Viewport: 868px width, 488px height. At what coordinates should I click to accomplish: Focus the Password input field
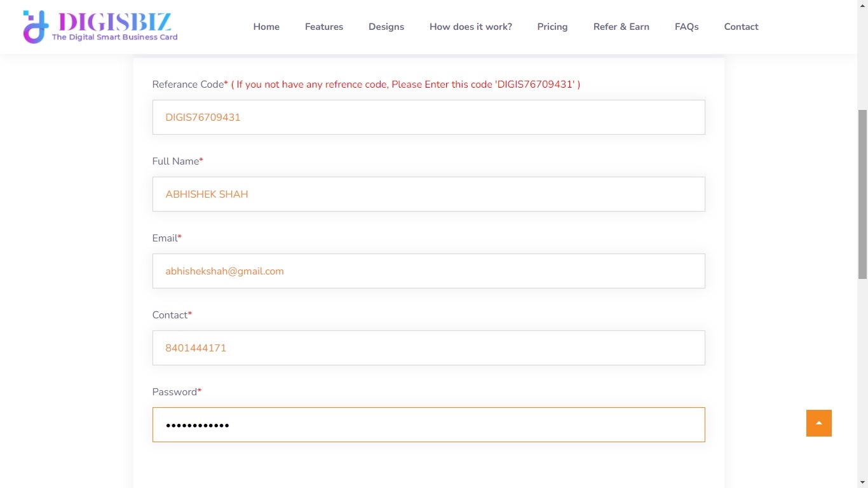pyautogui.click(x=428, y=425)
